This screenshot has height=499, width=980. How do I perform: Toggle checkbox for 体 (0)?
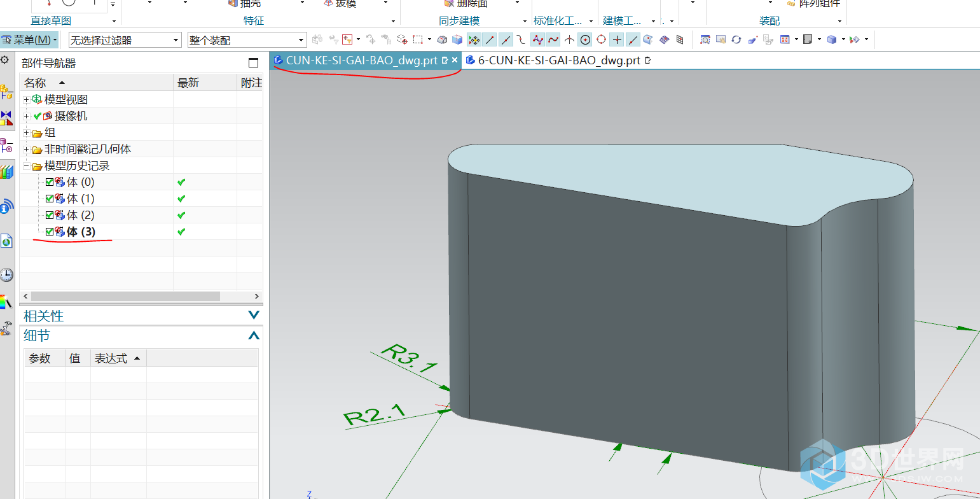click(50, 182)
